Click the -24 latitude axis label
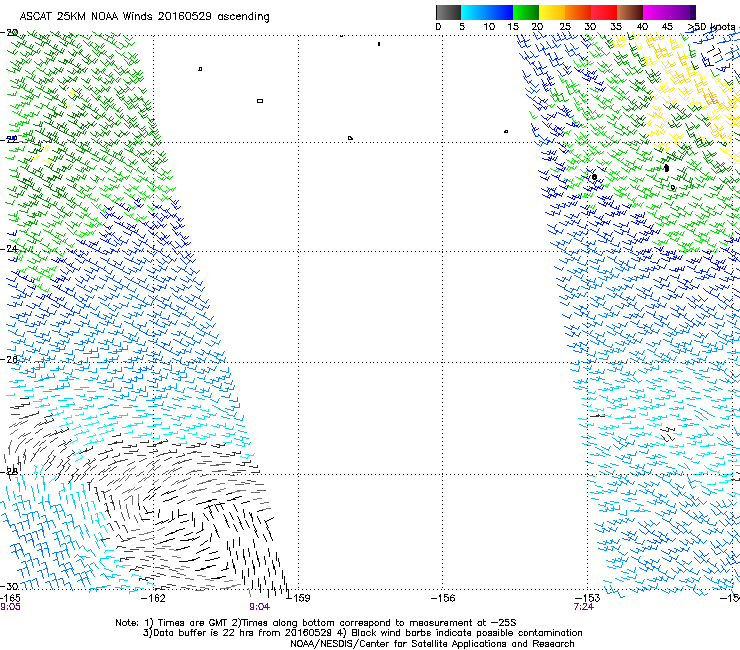 pos(9,248)
